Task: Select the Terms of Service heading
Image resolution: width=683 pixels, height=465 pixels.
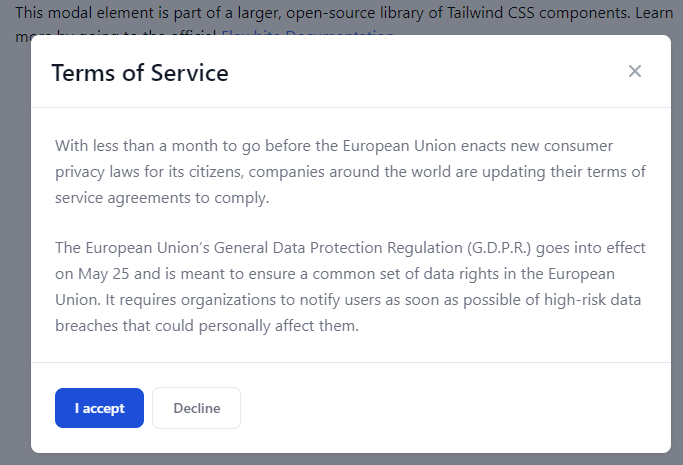Action: (x=140, y=72)
